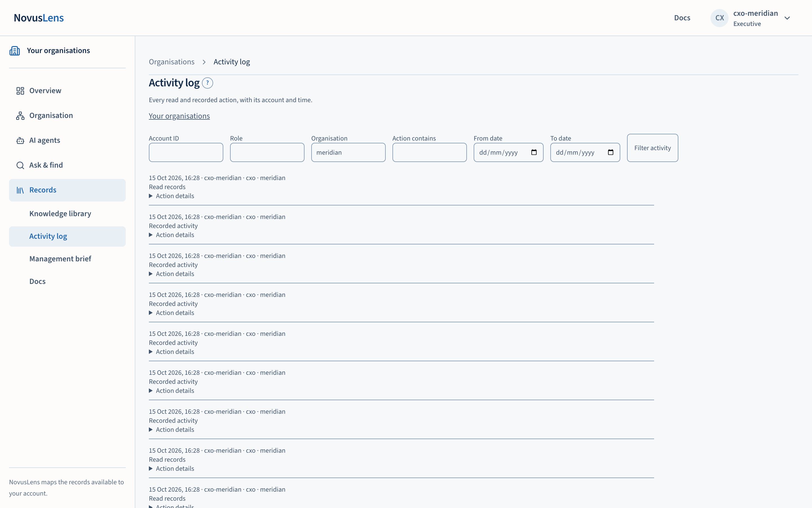Click the To date field
This screenshot has width=812, height=508.
tap(585, 152)
